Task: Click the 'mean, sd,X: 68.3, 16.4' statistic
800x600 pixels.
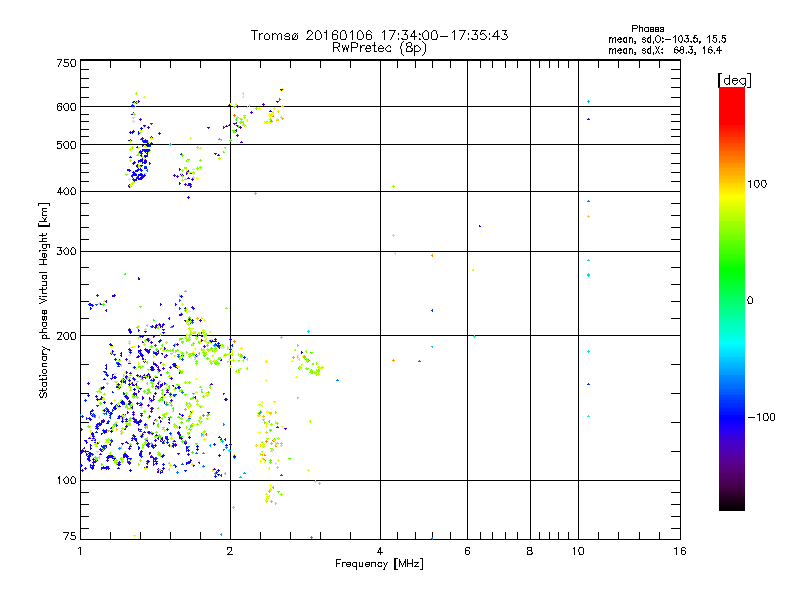Action: tap(665, 50)
